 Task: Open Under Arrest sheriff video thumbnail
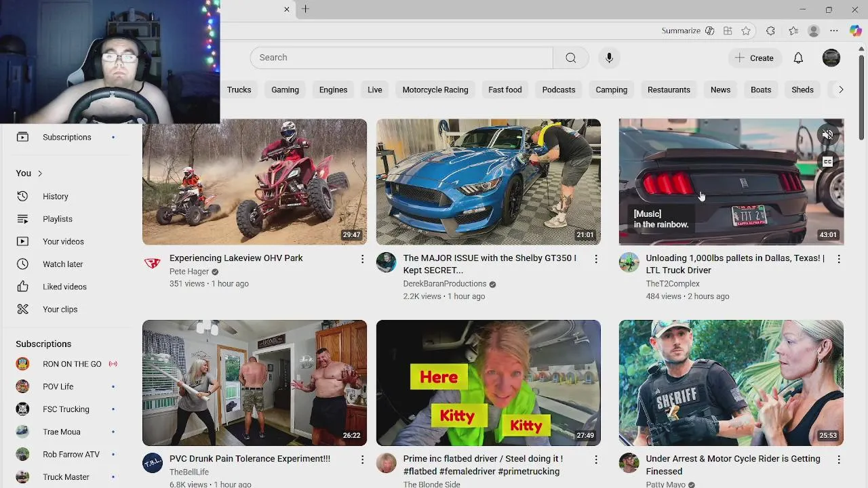731,383
